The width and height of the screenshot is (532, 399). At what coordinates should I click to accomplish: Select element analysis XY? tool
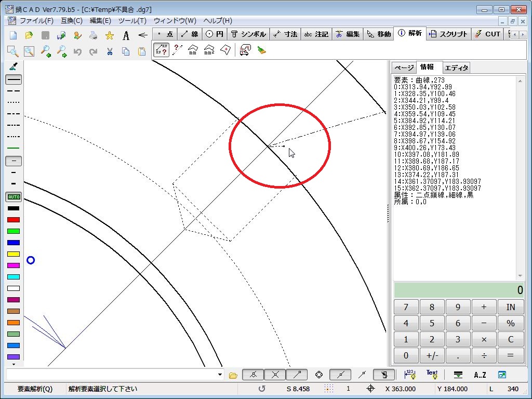tap(161, 50)
